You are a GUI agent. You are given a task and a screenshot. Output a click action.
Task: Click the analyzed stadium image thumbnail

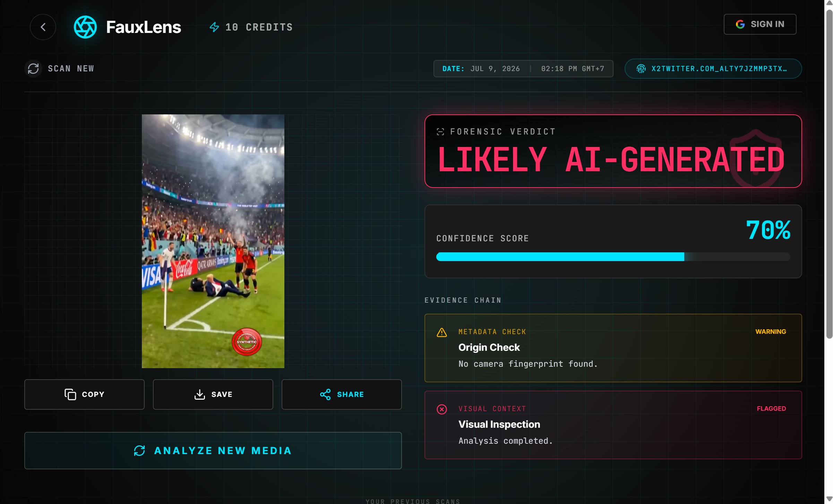pos(213,241)
